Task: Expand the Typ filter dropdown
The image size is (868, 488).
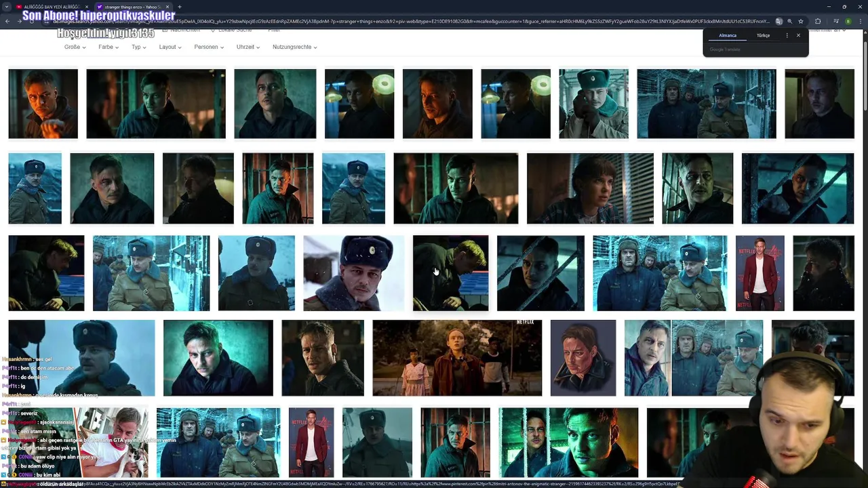Action: (x=138, y=47)
